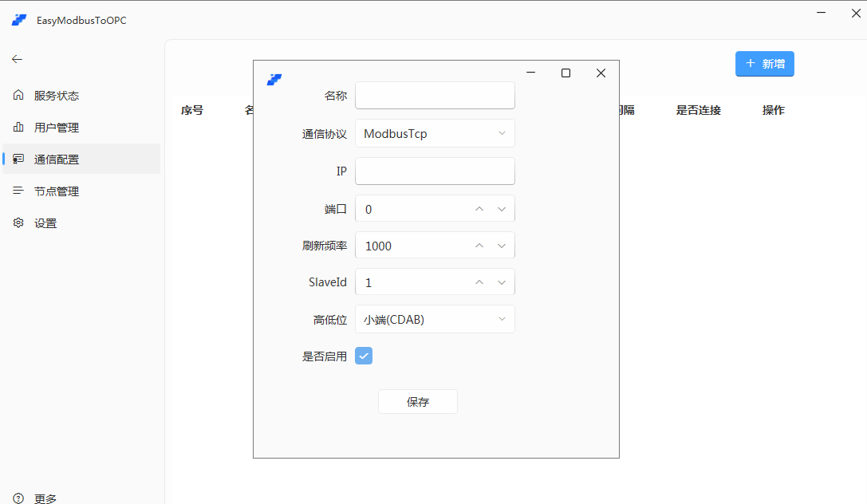Open settings using the 设置 gear icon

click(18, 222)
